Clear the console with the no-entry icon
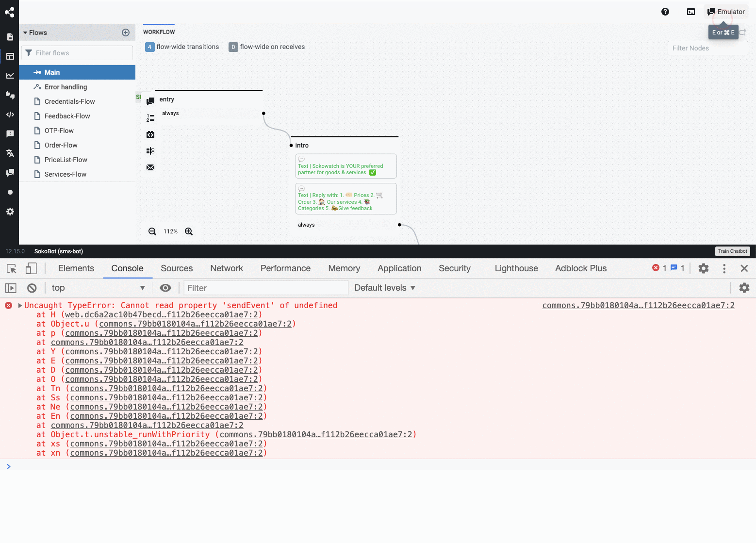Image resolution: width=756 pixels, height=543 pixels. (x=32, y=288)
